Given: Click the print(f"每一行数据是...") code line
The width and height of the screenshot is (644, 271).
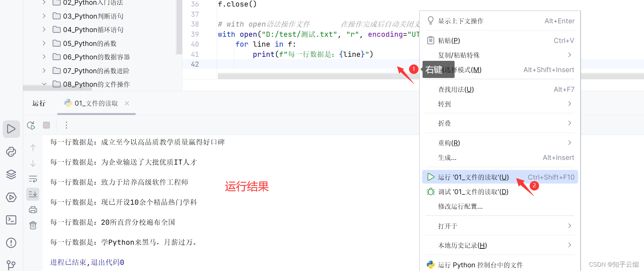Looking at the screenshot, I should [x=313, y=54].
